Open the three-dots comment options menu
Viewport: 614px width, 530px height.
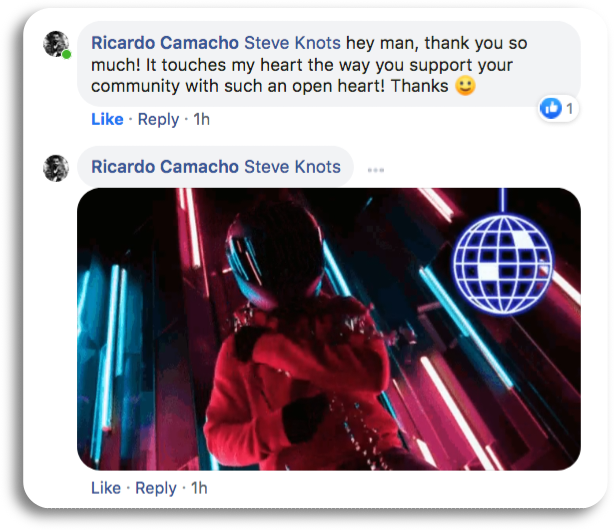tap(376, 170)
